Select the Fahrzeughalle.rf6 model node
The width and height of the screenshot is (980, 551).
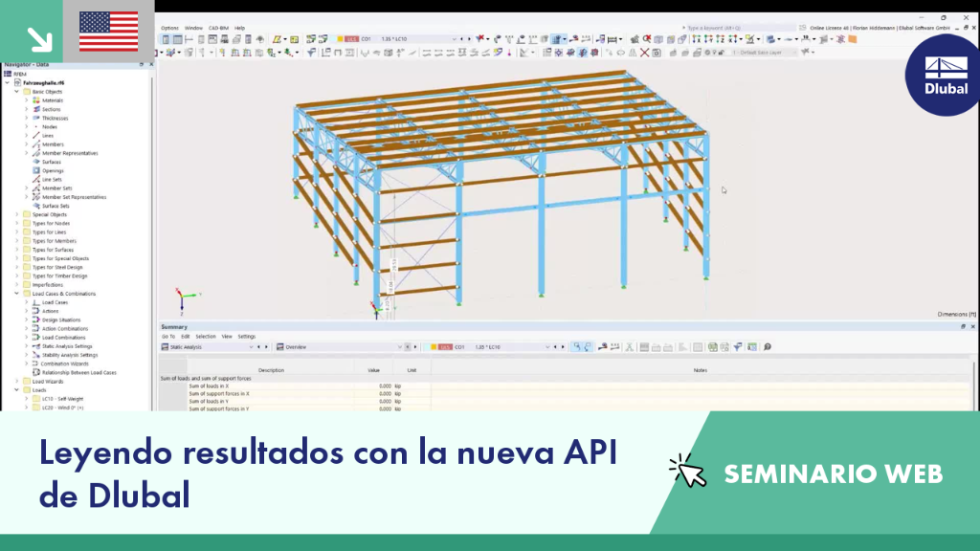tap(43, 83)
